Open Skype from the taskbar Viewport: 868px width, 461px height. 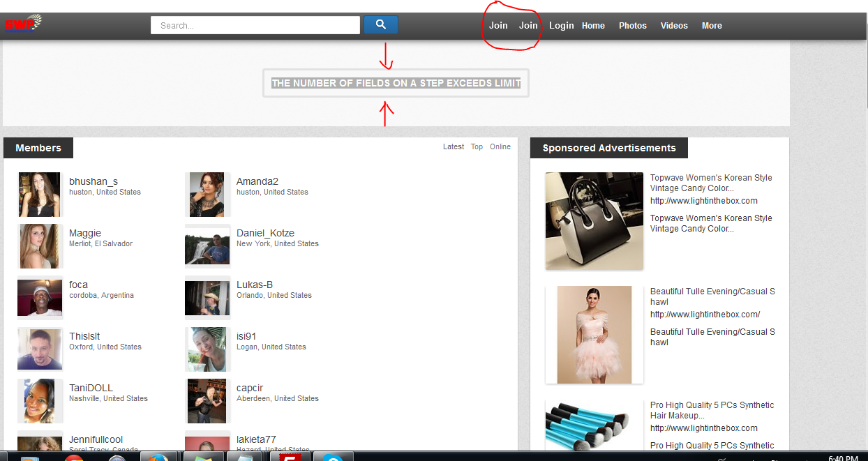334,457
